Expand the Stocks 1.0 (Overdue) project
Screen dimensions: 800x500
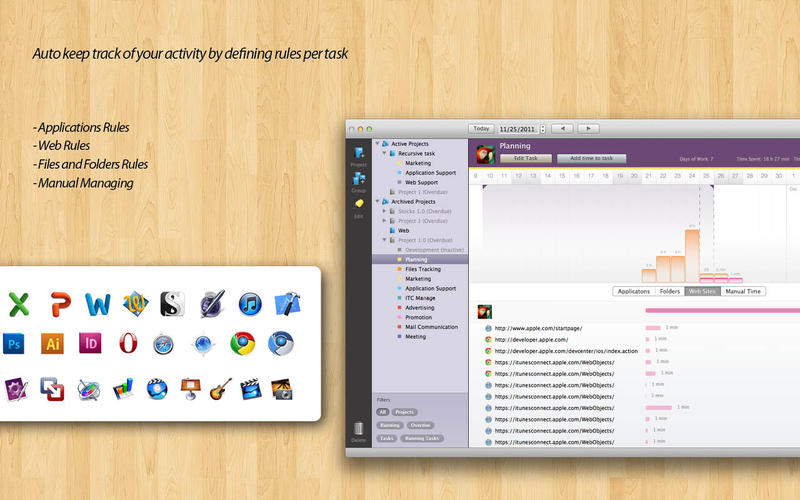(384, 212)
